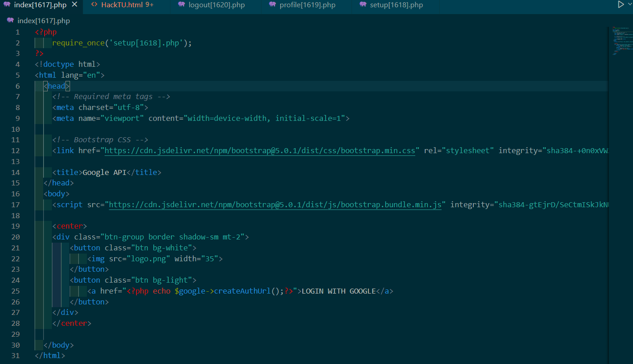Click the closing div tag on line 27

coord(65,312)
